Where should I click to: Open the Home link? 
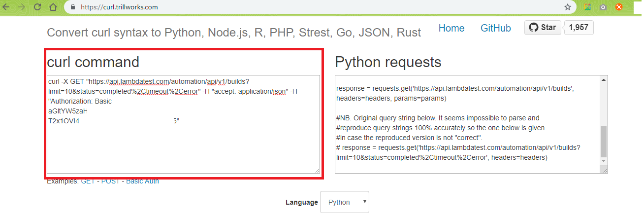point(451,28)
